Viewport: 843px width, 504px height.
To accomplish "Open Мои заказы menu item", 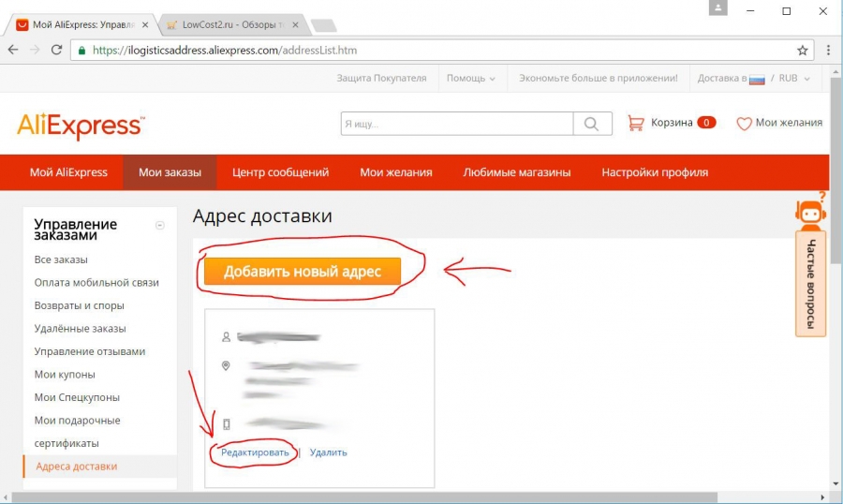I will click(x=170, y=172).
